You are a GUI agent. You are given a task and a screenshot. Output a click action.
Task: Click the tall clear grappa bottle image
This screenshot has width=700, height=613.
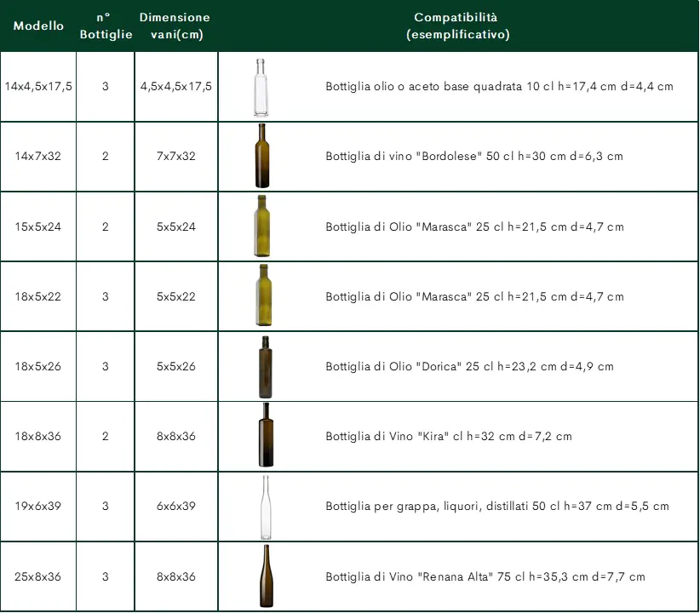[265, 507]
